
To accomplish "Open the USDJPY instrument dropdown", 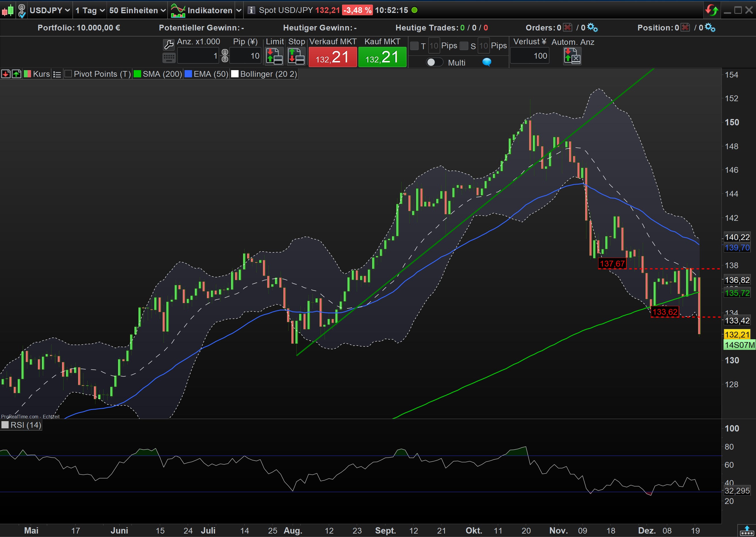I will [49, 10].
